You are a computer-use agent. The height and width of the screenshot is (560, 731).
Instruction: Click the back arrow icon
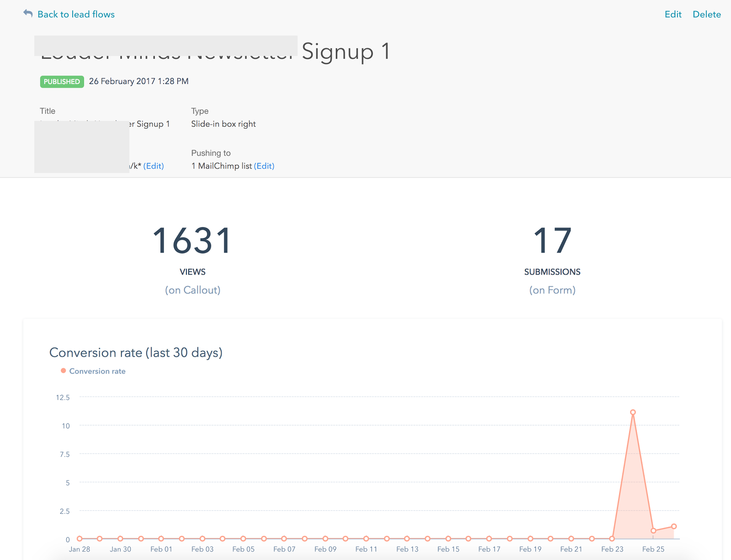pos(28,14)
